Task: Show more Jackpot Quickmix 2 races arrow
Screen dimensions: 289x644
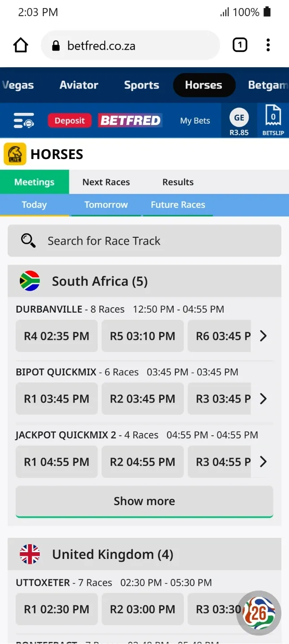Action: click(263, 462)
